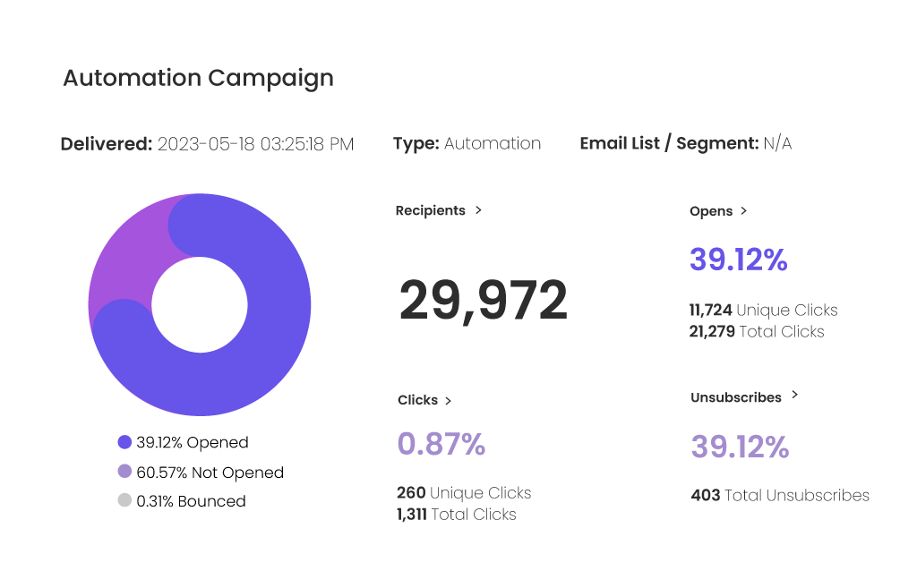Click the 403 Total Unsubscribes text
This screenshot has height=588, width=917.
coord(779,495)
